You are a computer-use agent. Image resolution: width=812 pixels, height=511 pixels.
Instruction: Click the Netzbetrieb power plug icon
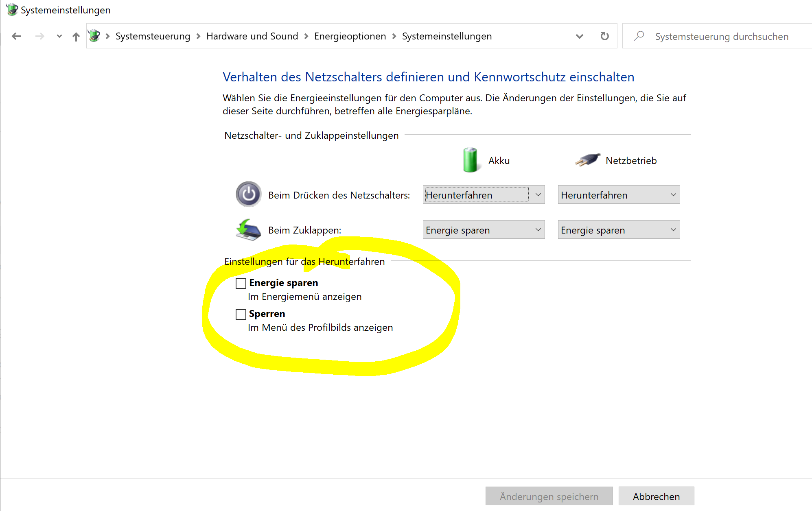coord(588,160)
